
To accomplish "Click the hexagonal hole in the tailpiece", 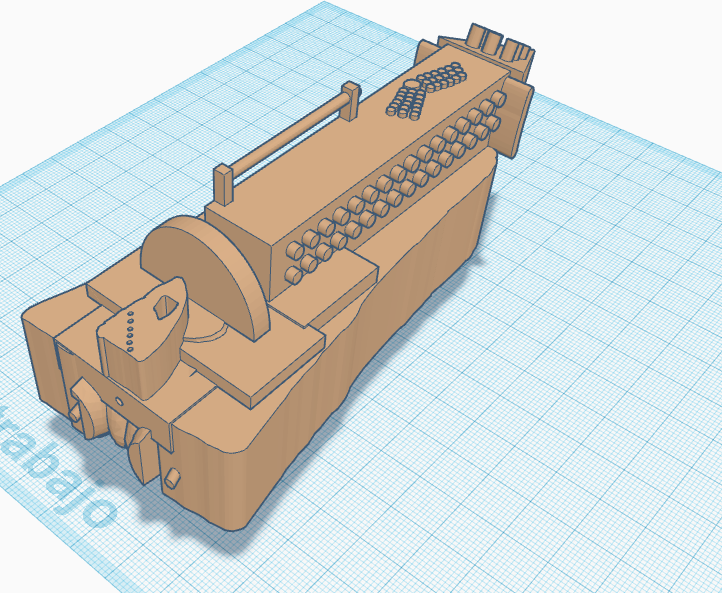I will pyautogui.click(x=165, y=307).
